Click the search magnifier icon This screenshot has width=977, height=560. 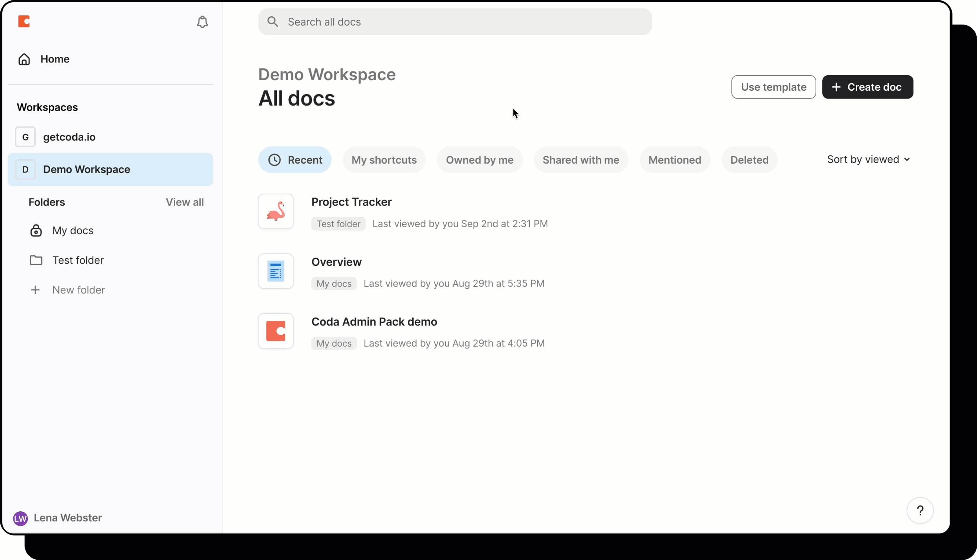[273, 22]
